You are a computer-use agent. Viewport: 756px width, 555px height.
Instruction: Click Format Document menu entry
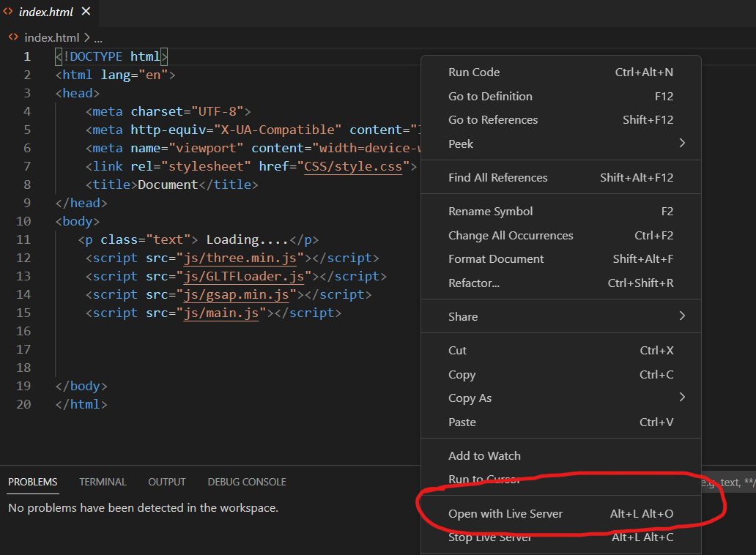tap(560, 259)
